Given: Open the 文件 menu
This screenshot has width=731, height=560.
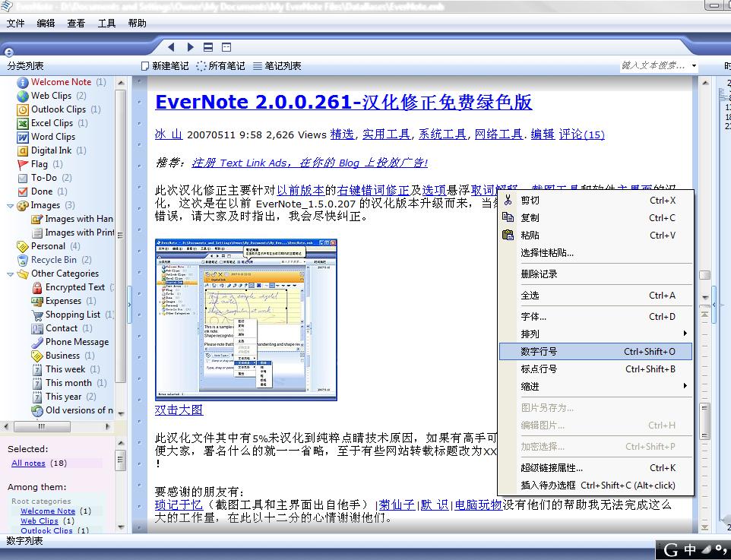Looking at the screenshot, I should point(15,24).
